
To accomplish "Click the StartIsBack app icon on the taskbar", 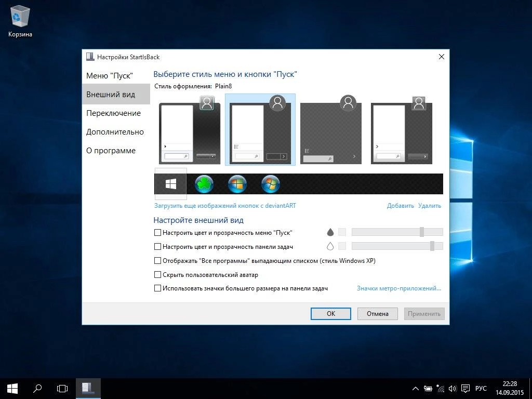I will [88, 389].
